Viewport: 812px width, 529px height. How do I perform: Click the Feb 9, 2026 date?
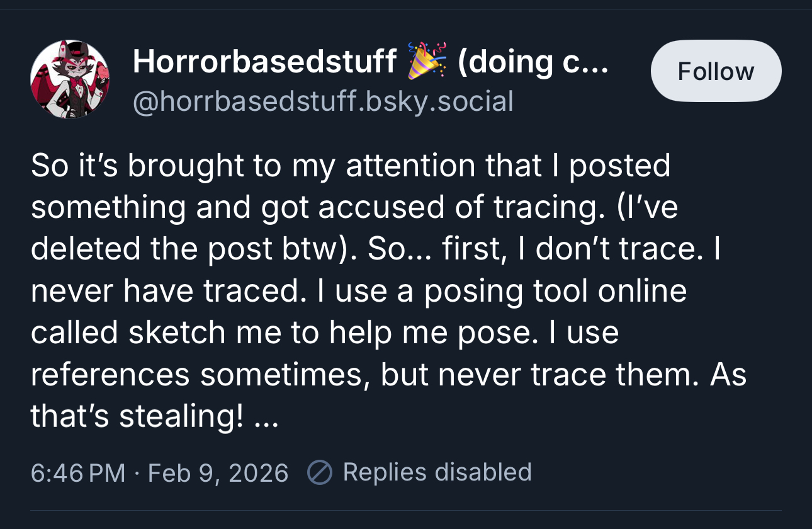(218, 472)
